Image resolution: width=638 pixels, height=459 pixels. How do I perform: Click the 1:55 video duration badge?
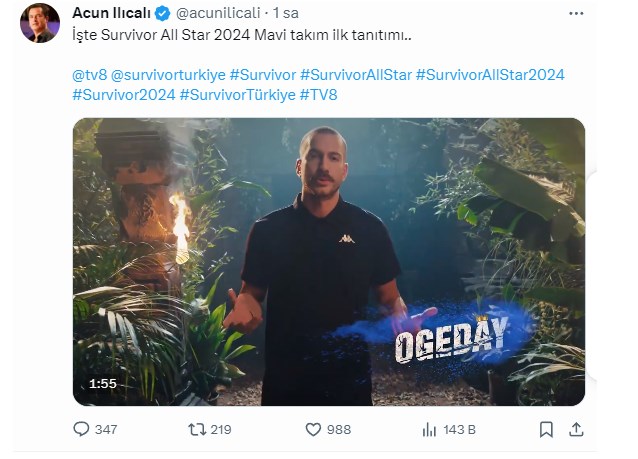[103, 384]
